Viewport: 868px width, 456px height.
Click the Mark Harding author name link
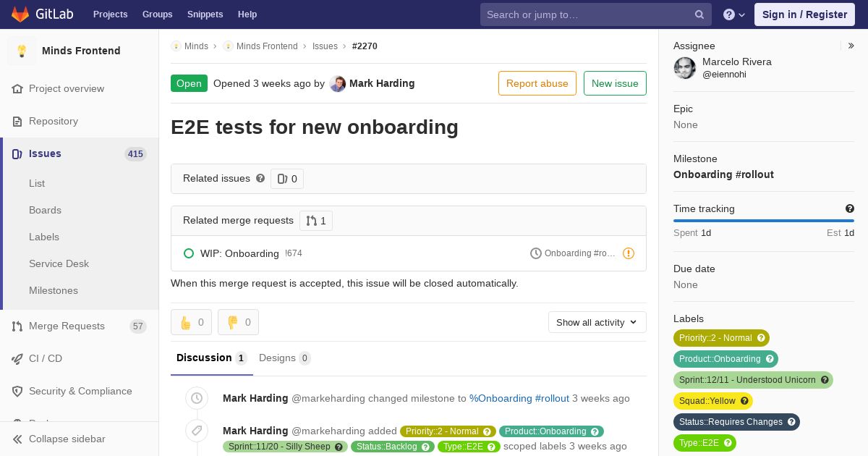(x=382, y=83)
